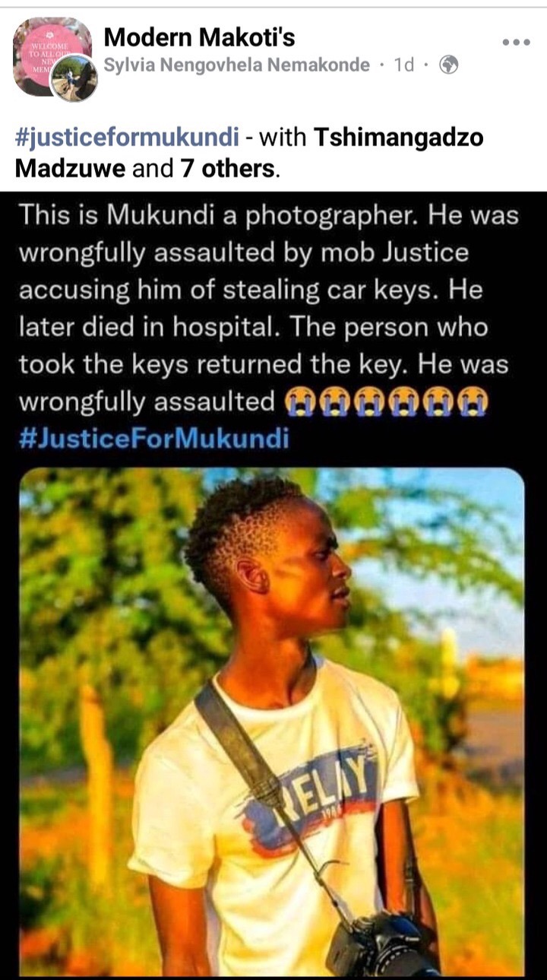Open the three-dot post options menu
Viewport: 547px width, 980px height.
516,43
